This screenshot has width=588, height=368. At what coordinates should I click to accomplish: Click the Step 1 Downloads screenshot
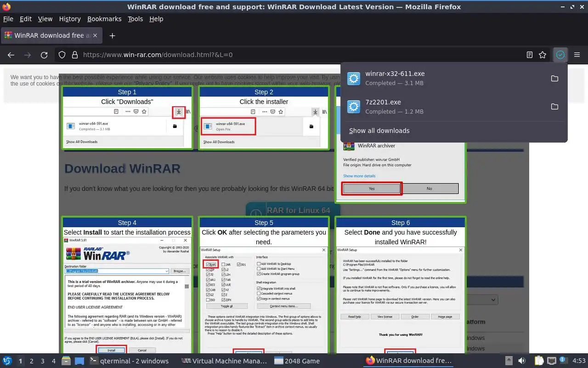(x=127, y=127)
